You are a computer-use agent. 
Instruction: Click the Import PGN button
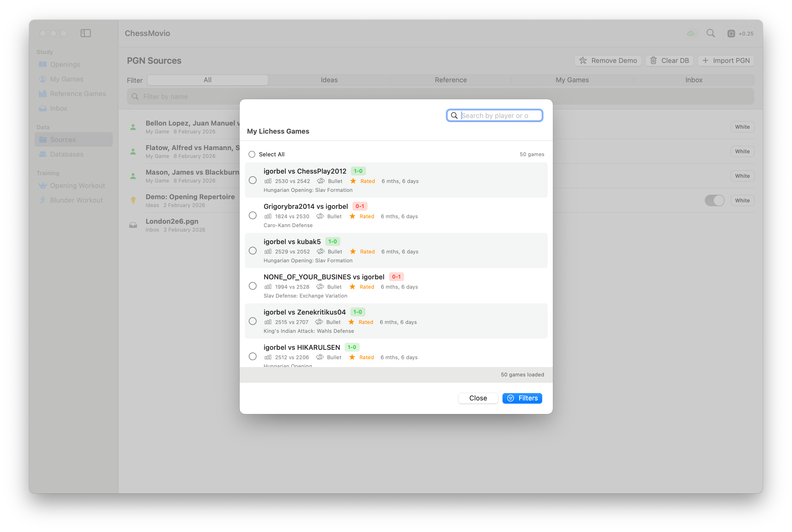[726, 61]
